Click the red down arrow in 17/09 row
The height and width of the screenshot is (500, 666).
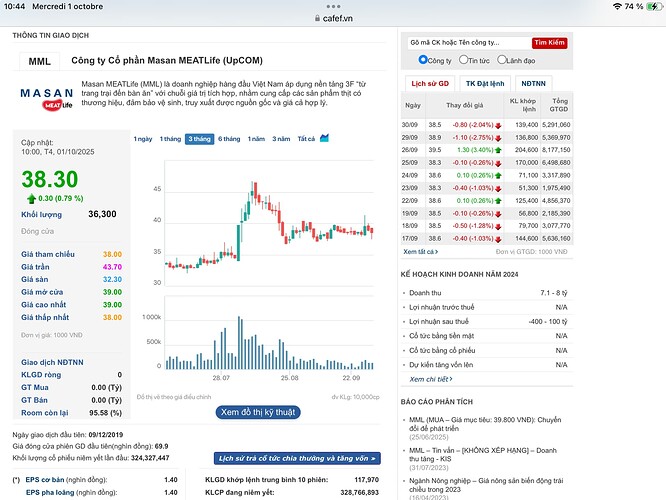tap(498, 239)
